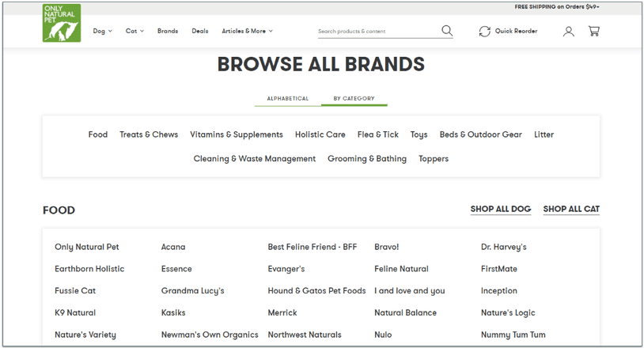Open the Evanger's brand link
Image resolution: width=644 pixels, height=348 pixels.
(286, 269)
